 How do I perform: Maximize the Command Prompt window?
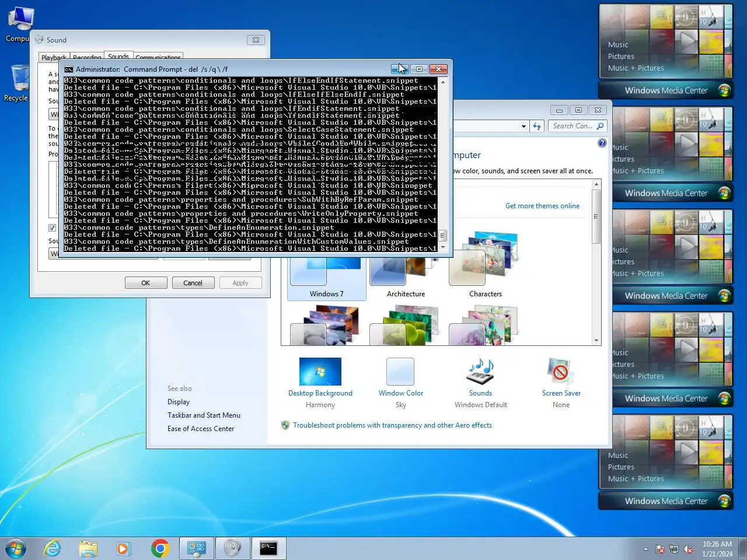click(419, 69)
